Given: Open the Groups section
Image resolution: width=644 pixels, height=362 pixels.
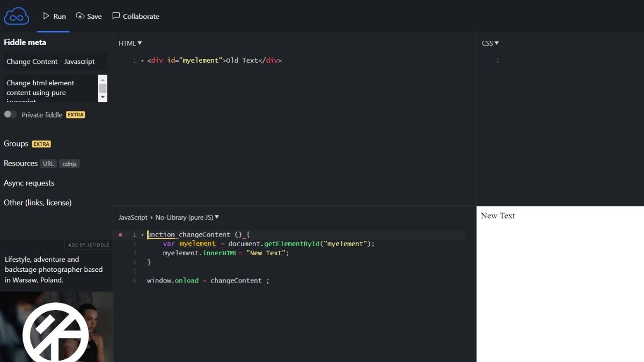Looking at the screenshot, I should click(16, 144).
